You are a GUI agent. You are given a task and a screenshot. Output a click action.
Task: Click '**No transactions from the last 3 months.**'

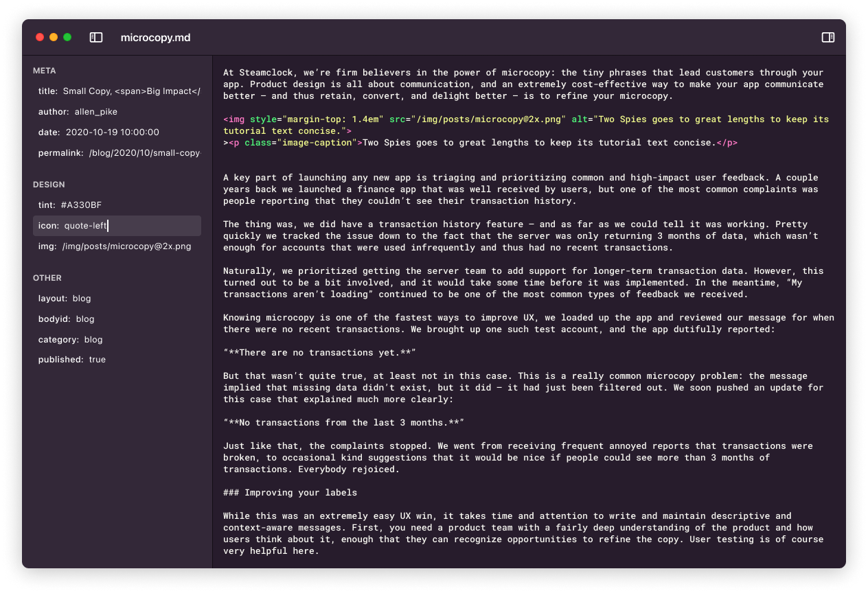[x=343, y=423]
